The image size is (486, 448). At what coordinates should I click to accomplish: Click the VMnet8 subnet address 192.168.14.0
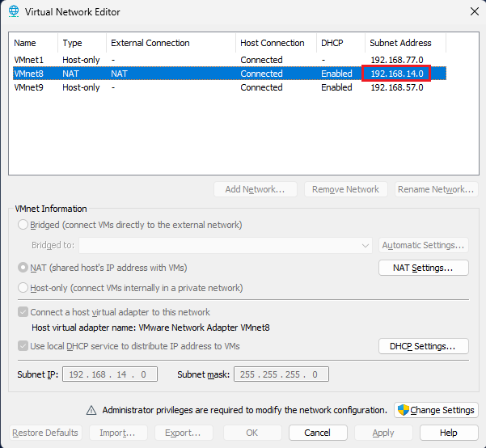[396, 74]
